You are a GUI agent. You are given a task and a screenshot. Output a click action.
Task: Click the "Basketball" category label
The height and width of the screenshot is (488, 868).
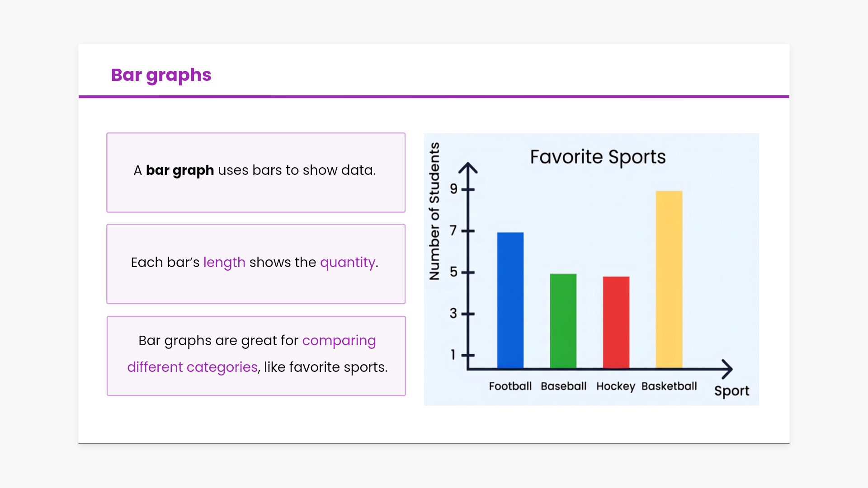[x=669, y=386]
